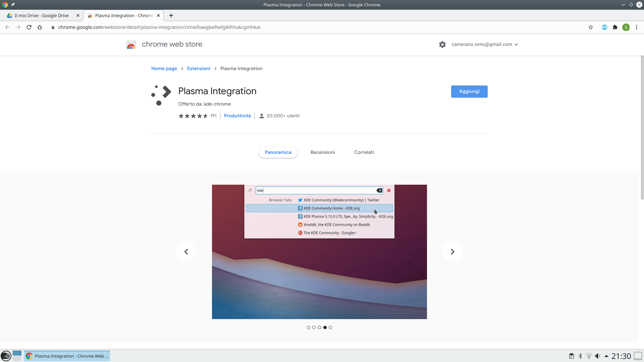Click the page's vertical scrollbar
The height and width of the screenshot is (362, 644).
click(642, 127)
